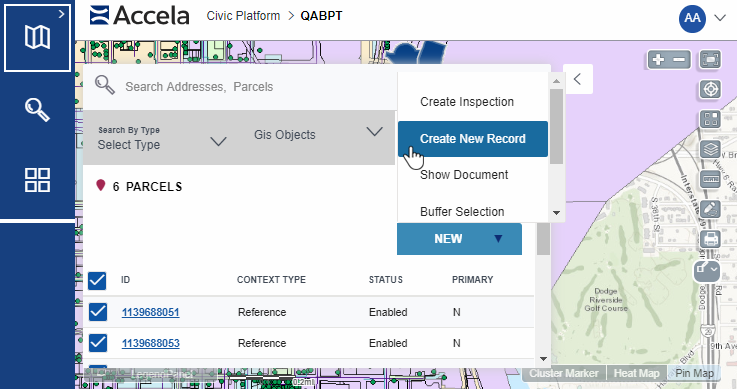Open the map view sidebar icon
The width and height of the screenshot is (737, 389).
[x=37, y=37]
